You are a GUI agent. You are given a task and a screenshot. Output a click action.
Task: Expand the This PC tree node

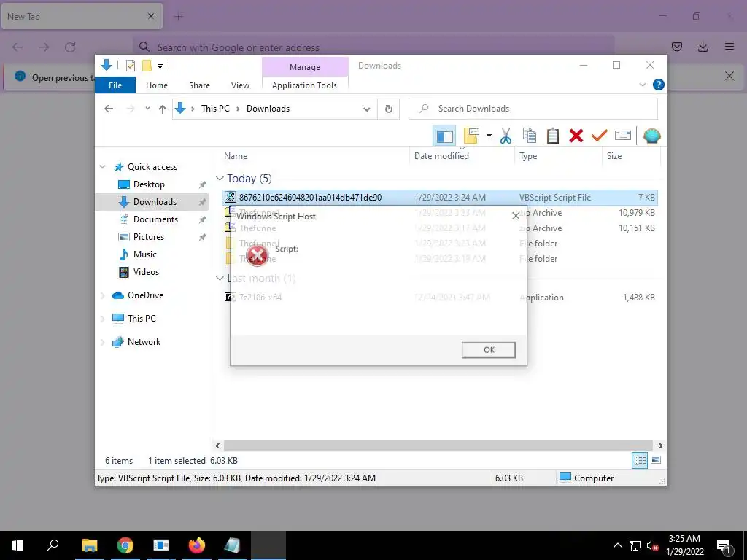[x=102, y=319]
